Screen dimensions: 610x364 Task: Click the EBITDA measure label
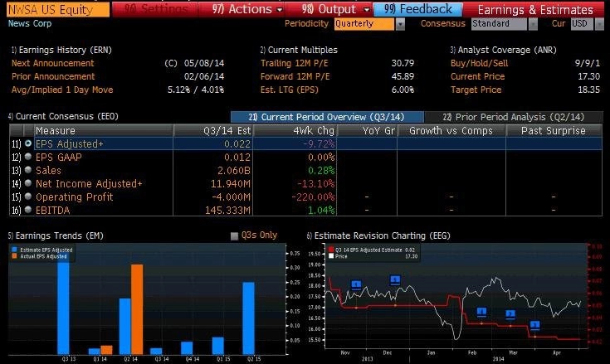point(52,210)
